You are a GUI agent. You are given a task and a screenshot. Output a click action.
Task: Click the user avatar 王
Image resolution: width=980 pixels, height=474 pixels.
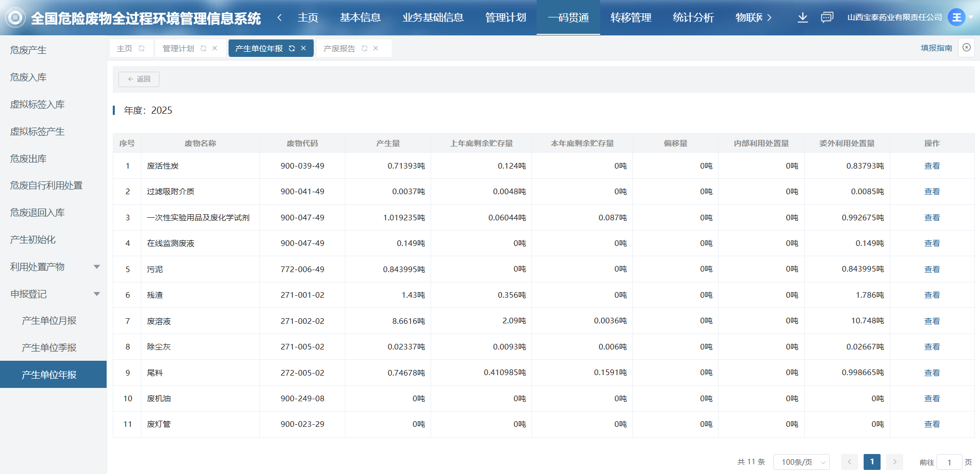point(956,17)
